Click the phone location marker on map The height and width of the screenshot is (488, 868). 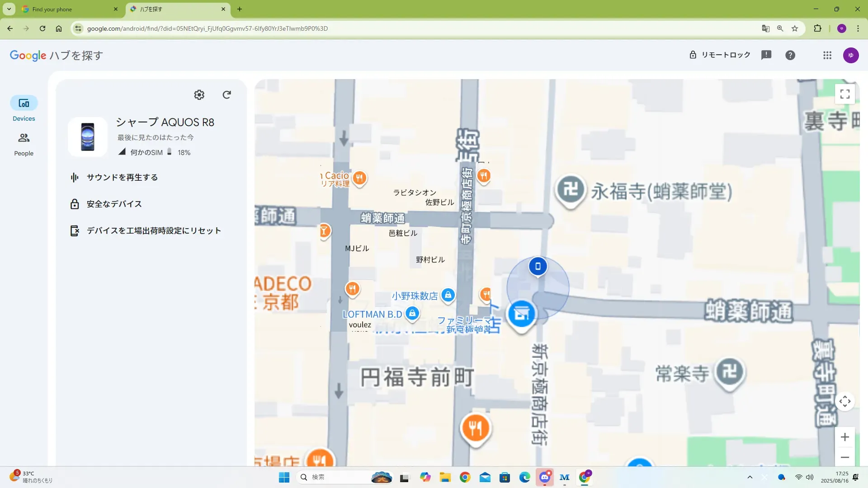click(538, 266)
